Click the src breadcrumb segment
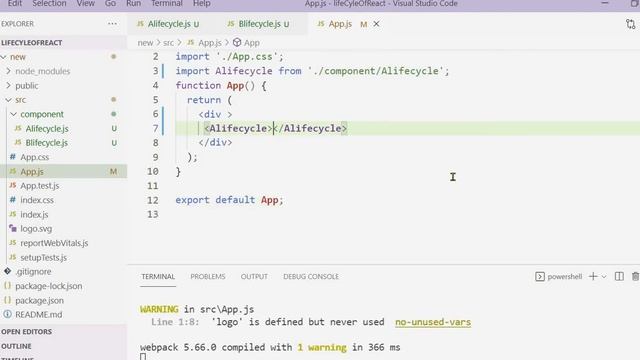This screenshot has height=360, width=640. pos(168,42)
